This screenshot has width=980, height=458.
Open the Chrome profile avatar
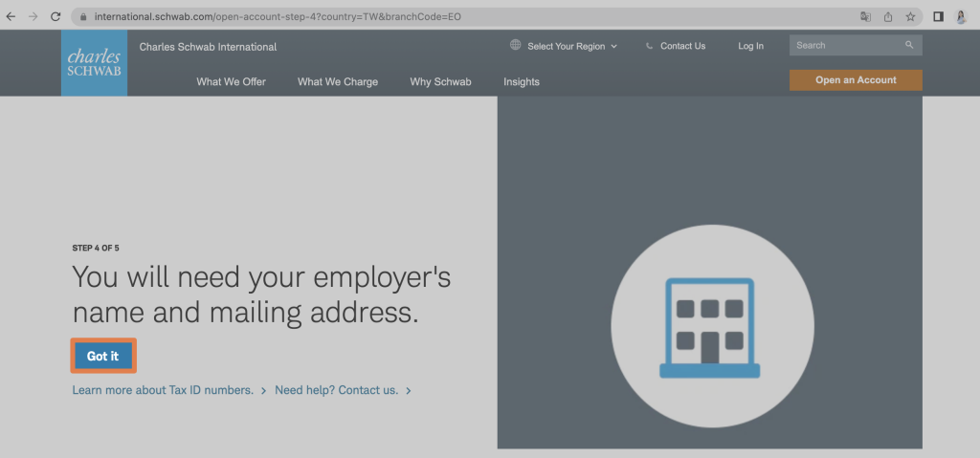(x=961, y=17)
